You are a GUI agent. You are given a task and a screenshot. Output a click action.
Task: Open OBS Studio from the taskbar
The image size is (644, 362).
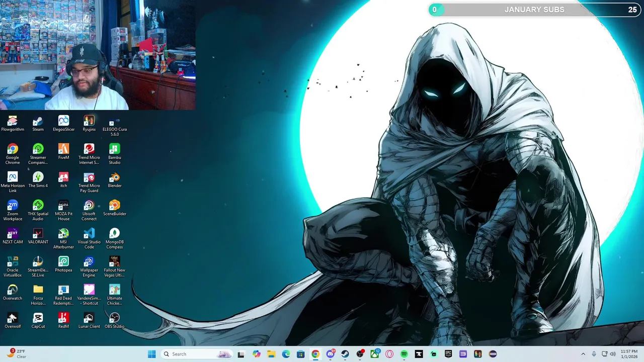360,354
